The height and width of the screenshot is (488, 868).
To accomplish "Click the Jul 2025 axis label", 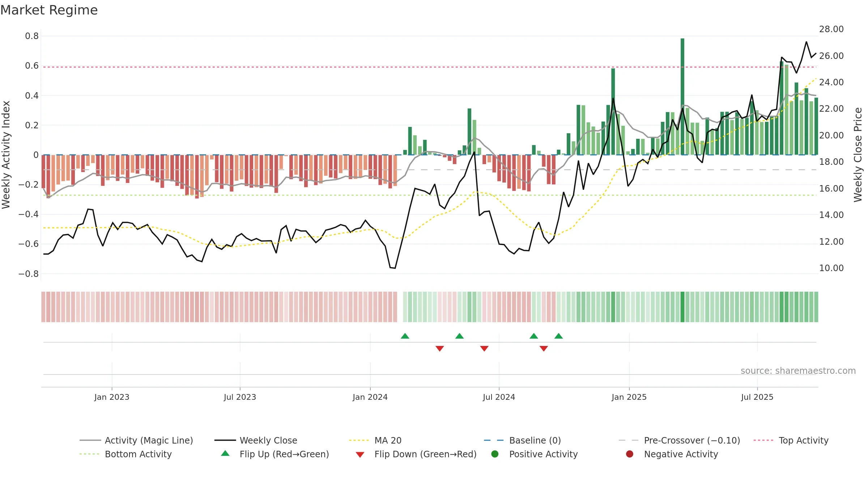I will pos(757,397).
